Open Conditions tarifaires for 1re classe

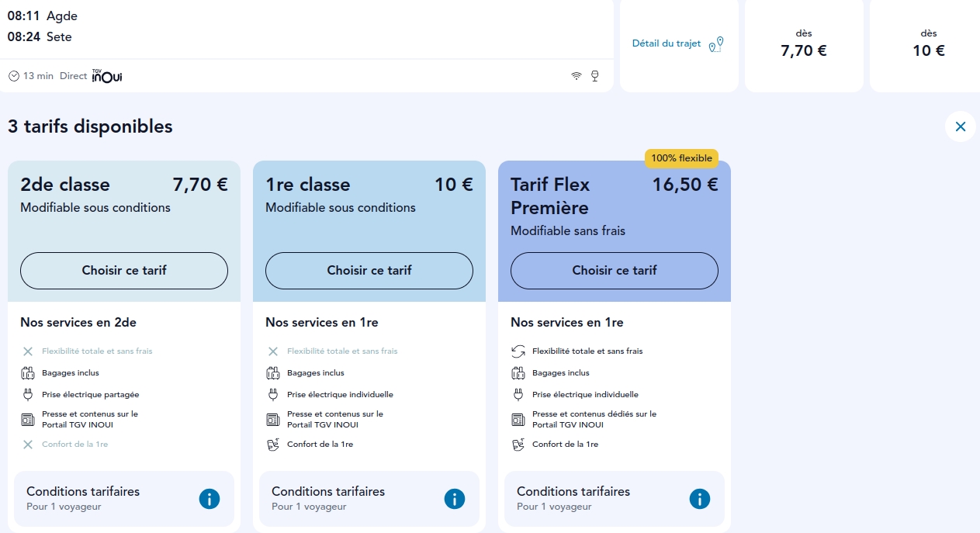(454, 499)
